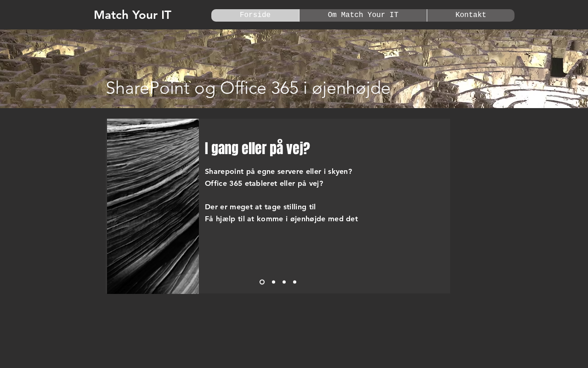Click the black-and-white rock layers image

point(153,206)
